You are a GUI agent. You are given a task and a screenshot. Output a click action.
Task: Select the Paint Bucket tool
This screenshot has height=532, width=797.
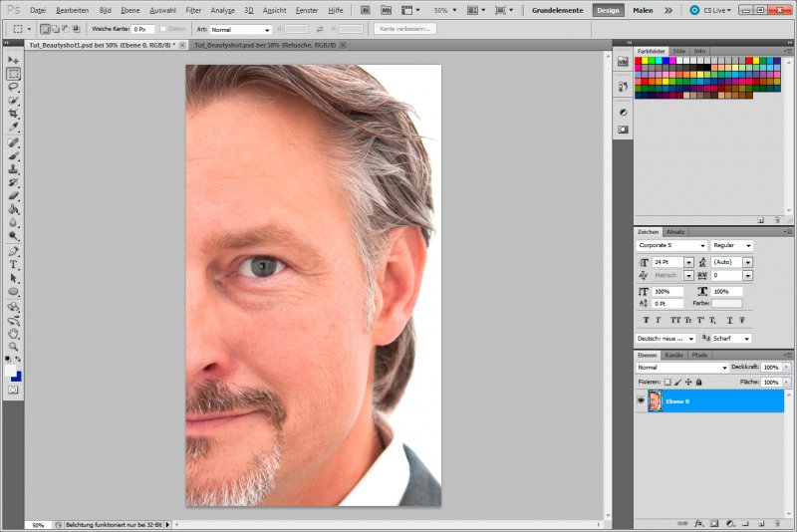(x=13, y=209)
